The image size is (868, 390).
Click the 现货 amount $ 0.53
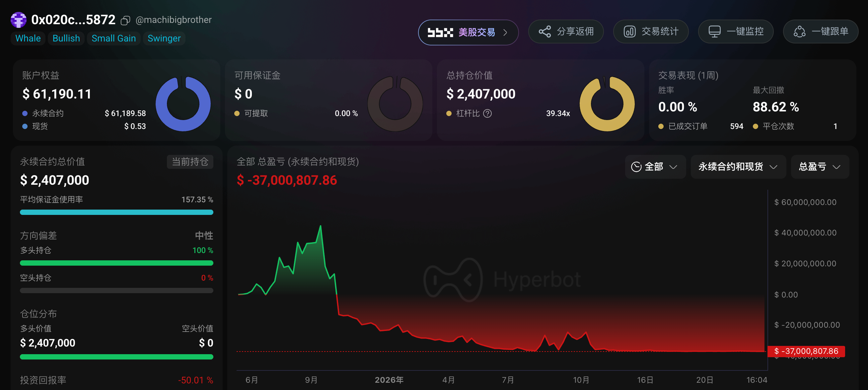pos(135,126)
